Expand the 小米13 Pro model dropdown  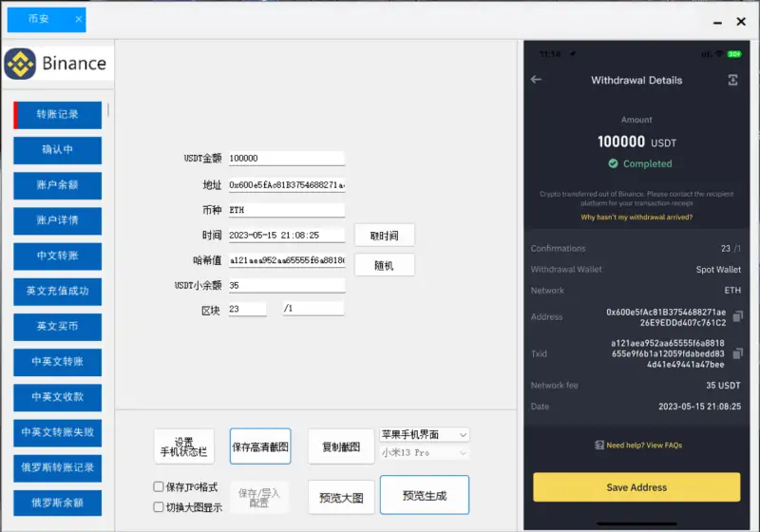pyautogui.click(x=424, y=453)
